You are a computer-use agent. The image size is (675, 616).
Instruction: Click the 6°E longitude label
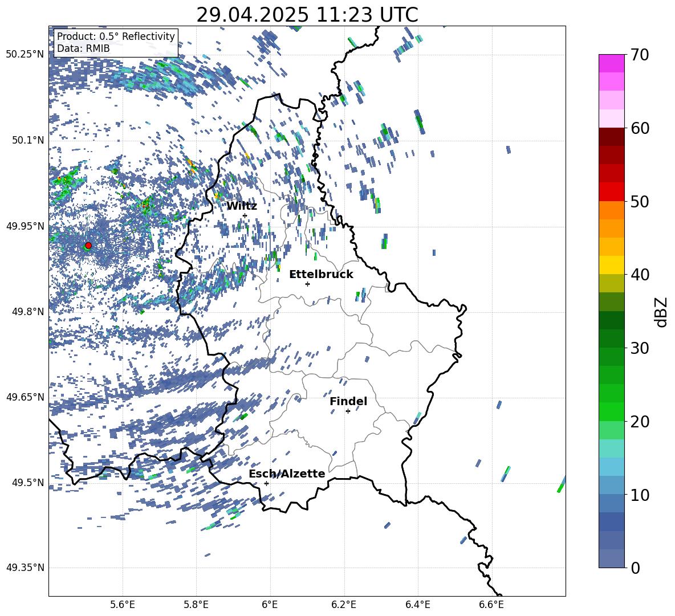click(x=270, y=605)
